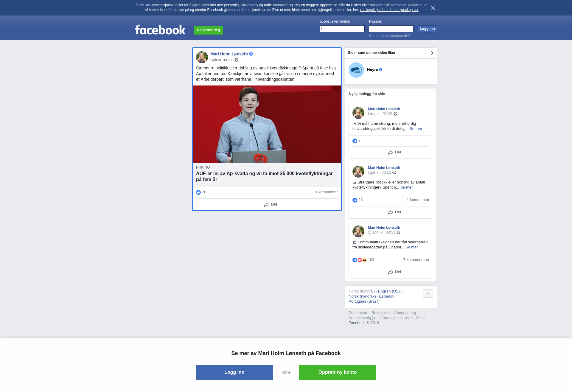The width and height of the screenshot is (572, 392).
Task: Open the Høyre page logo
Action: 356,70
